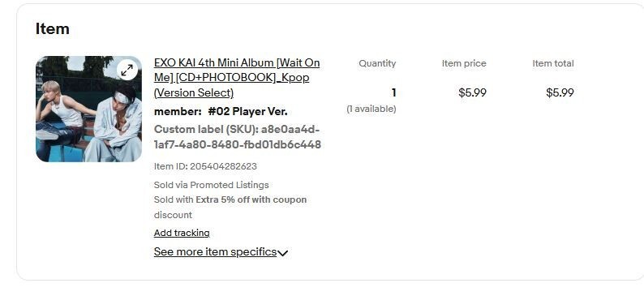
Task: Click the Item ID number 205404282623
Action: (223, 166)
